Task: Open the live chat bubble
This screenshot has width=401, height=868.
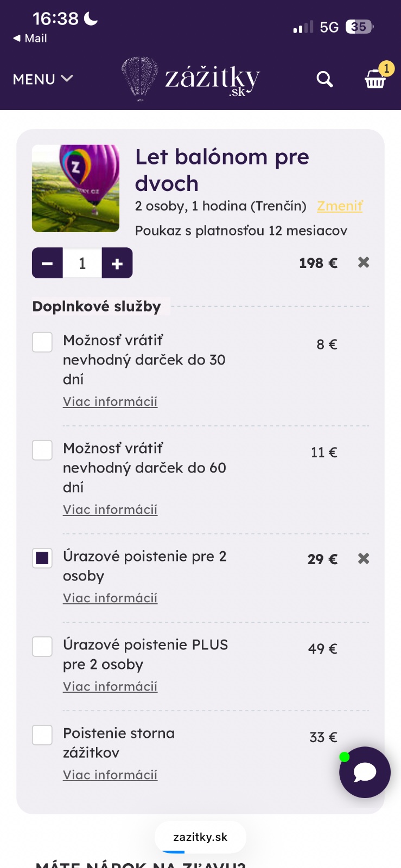Action: click(365, 772)
